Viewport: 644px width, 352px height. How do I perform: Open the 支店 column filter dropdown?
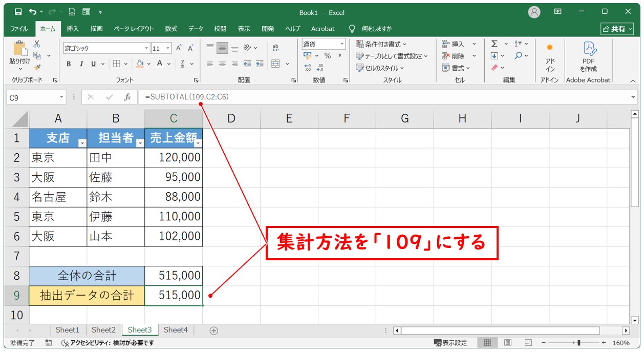(x=82, y=143)
